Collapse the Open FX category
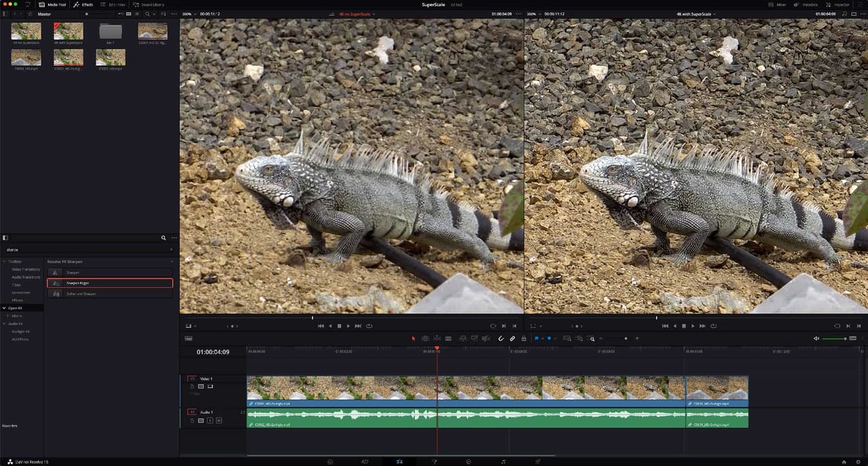The width and height of the screenshot is (868, 466). coord(4,308)
